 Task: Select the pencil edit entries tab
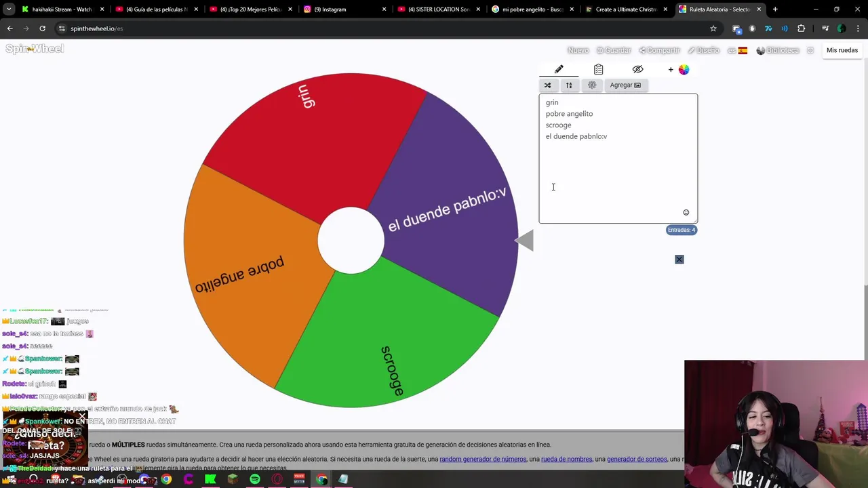[559, 69]
